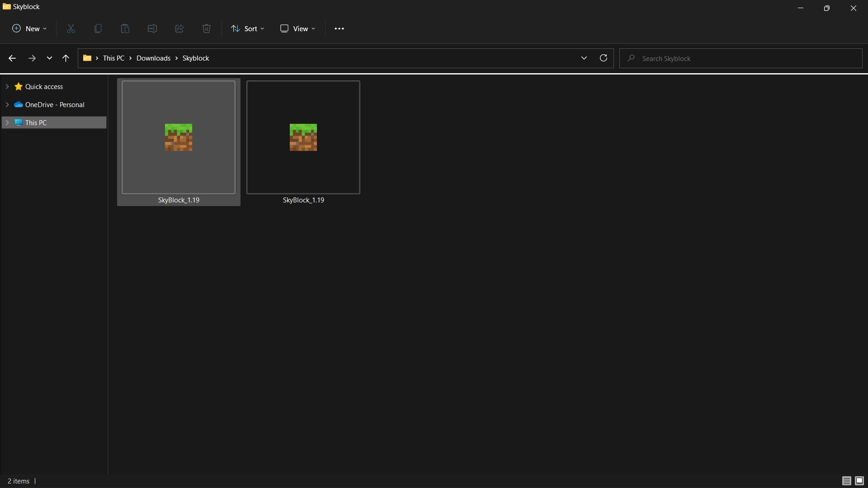The width and height of the screenshot is (868, 488).
Task: Go back with the back arrow
Action: [x=12, y=58]
